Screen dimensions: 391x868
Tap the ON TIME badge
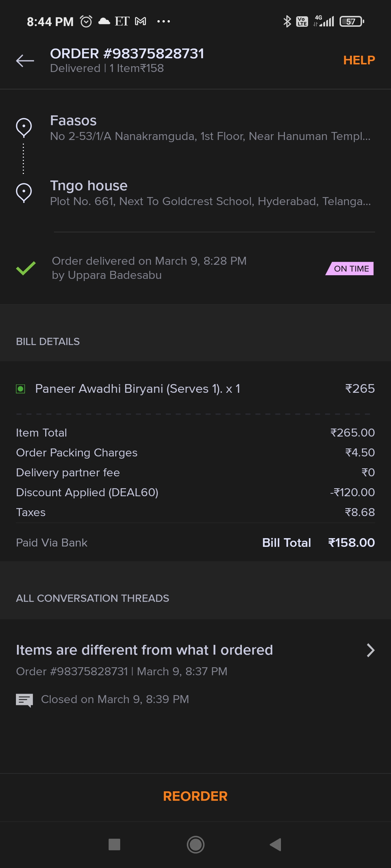(350, 268)
